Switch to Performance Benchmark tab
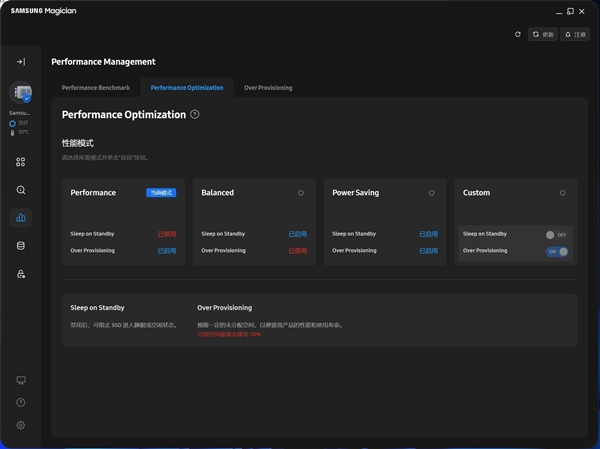The width and height of the screenshot is (600, 449). (96, 88)
